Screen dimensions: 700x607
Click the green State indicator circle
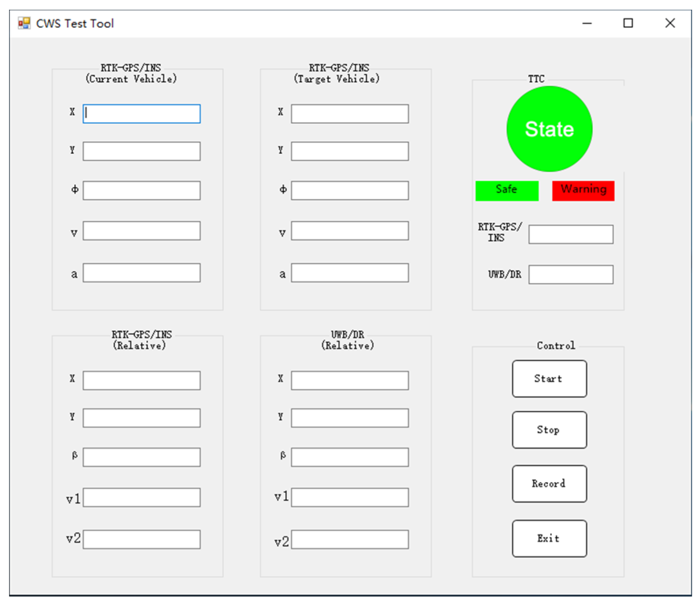click(549, 129)
